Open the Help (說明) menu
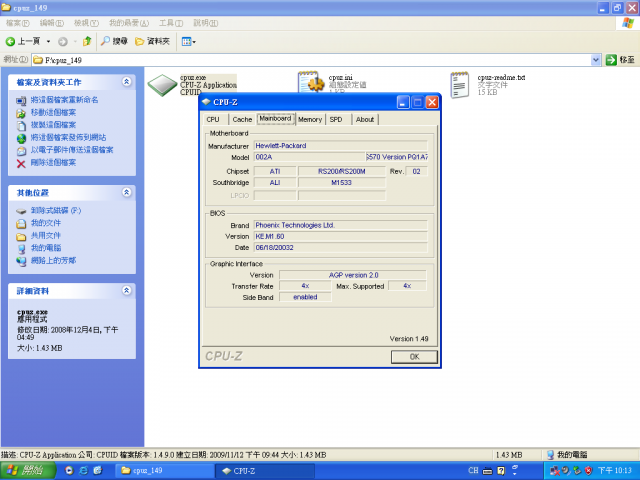 click(205, 23)
